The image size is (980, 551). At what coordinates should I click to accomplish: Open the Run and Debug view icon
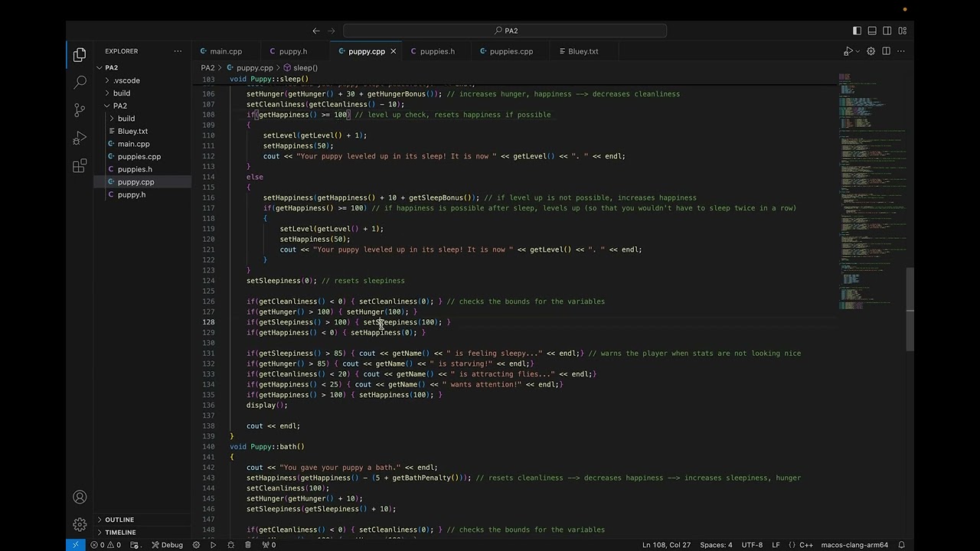click(80, 139)
